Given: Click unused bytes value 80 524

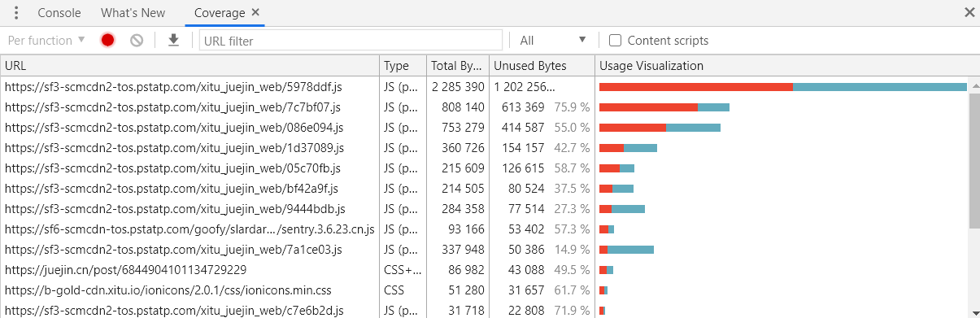Looking at the screenshot, I should coord(525,188).
